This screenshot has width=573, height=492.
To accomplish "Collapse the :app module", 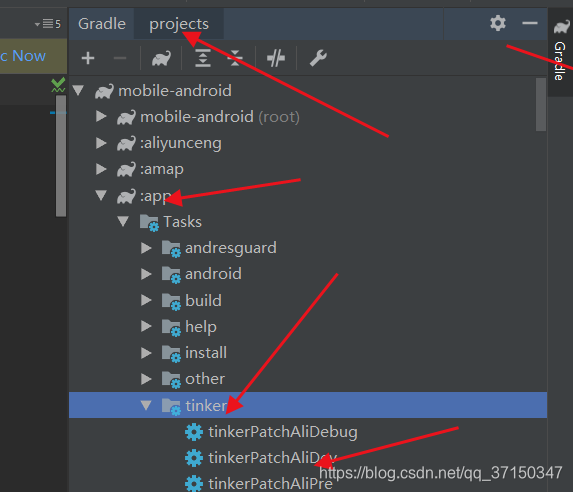I will 101,195.
